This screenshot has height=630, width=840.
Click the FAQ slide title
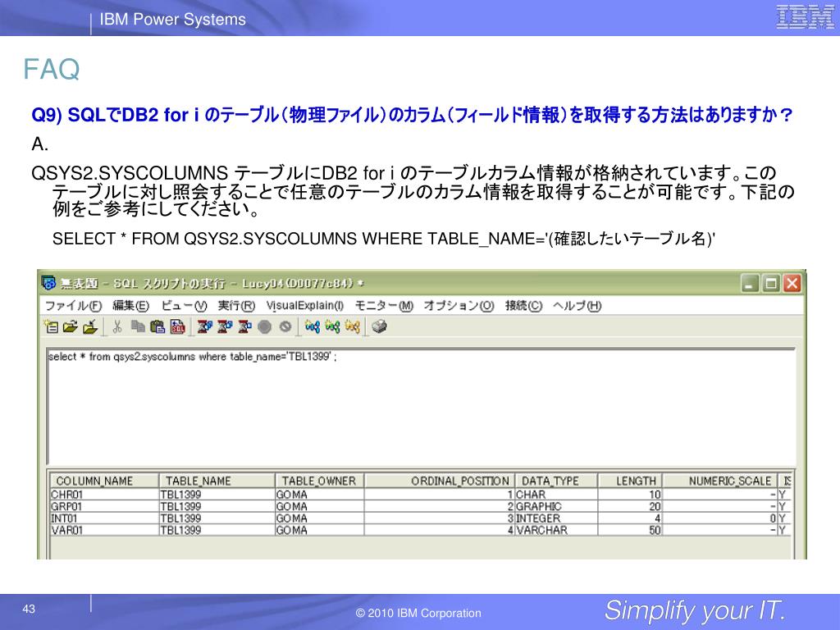(52, 69)
